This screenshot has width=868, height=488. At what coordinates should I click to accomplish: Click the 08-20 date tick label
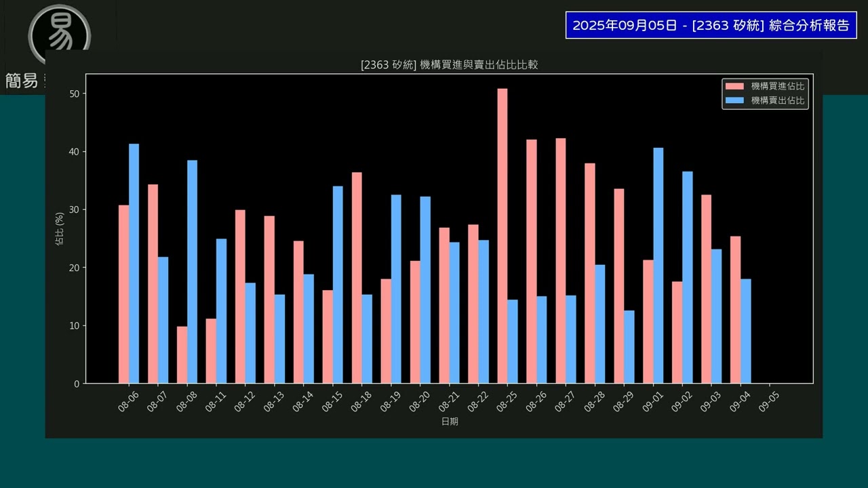(420, 401)
